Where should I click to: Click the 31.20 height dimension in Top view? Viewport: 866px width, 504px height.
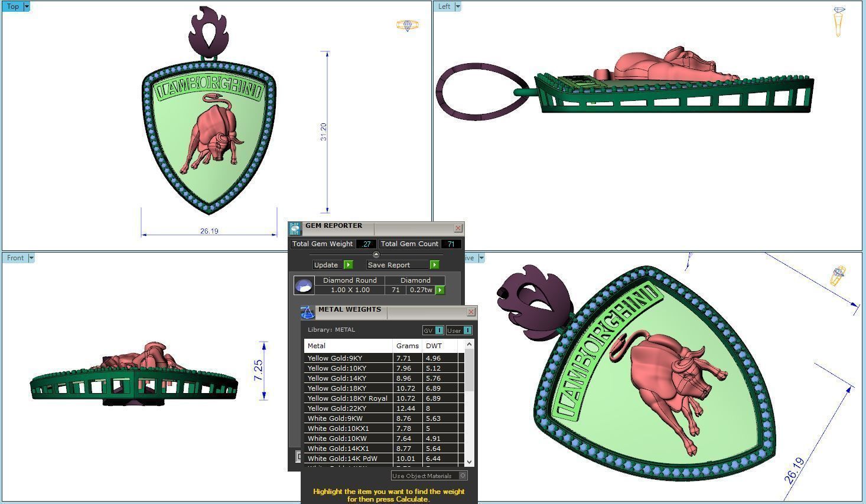click(323, 132)
